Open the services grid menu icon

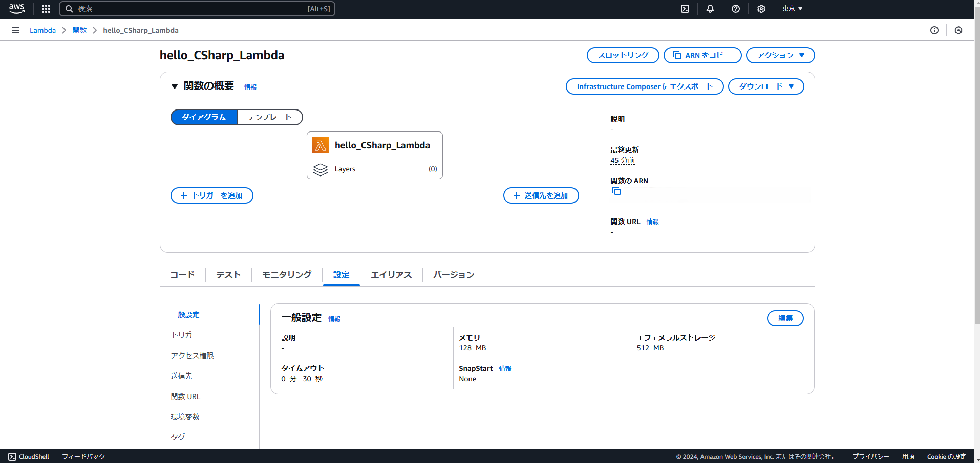[x=46, y=9]
